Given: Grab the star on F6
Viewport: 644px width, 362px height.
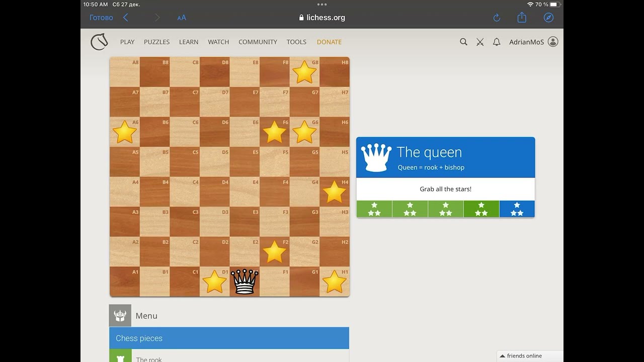Looking at the screenshot, I should [274, 132].
